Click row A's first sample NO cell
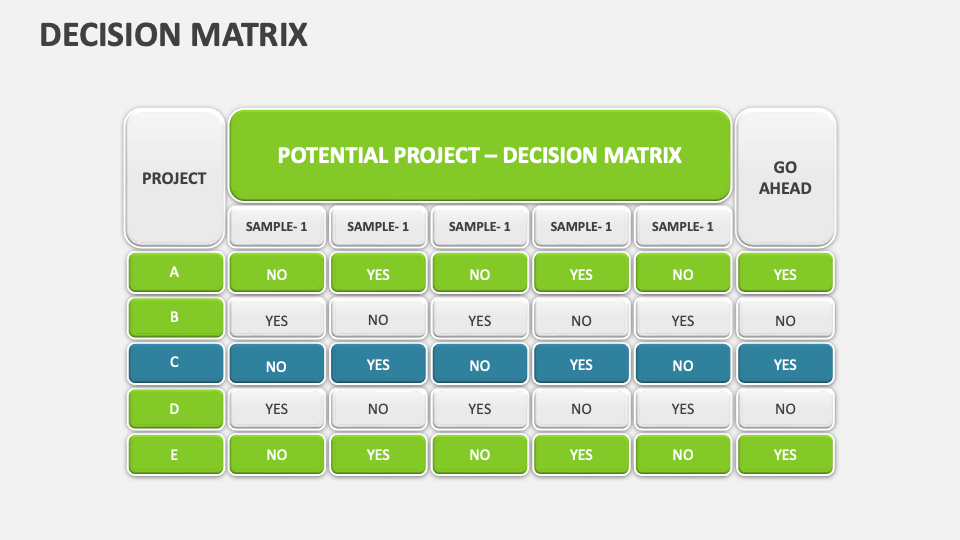Screen dimensions: 960x540 coord(276,273)
